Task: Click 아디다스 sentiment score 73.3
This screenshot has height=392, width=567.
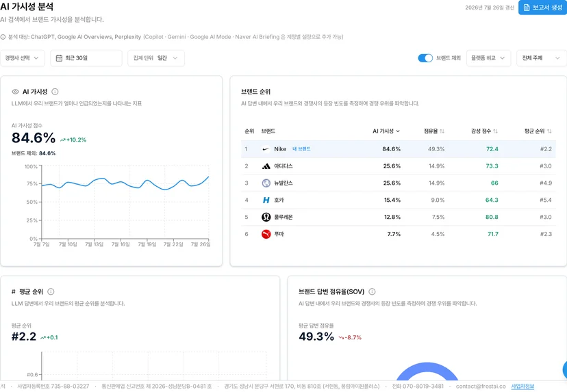Action: pos(492,166)
